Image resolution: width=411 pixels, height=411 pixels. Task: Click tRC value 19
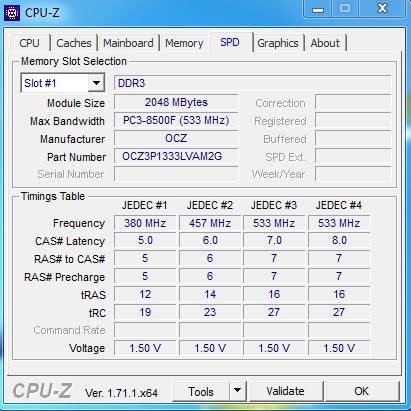145,312
